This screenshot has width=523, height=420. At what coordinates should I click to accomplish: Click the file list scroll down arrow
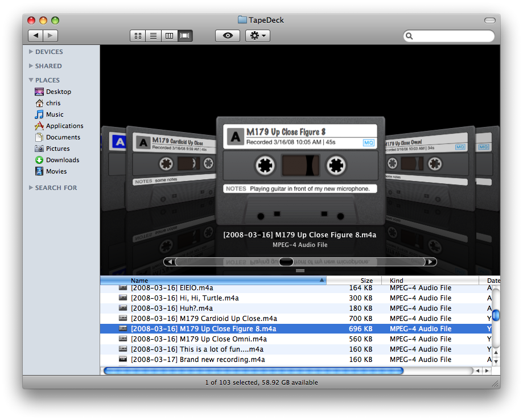click(x=496, y=361)
